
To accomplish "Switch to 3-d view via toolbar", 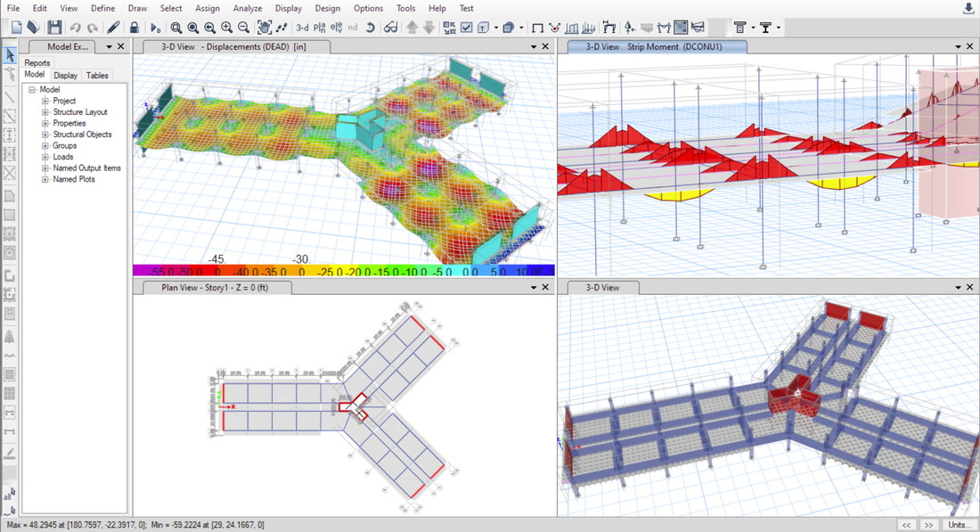I will pos(303,28).
